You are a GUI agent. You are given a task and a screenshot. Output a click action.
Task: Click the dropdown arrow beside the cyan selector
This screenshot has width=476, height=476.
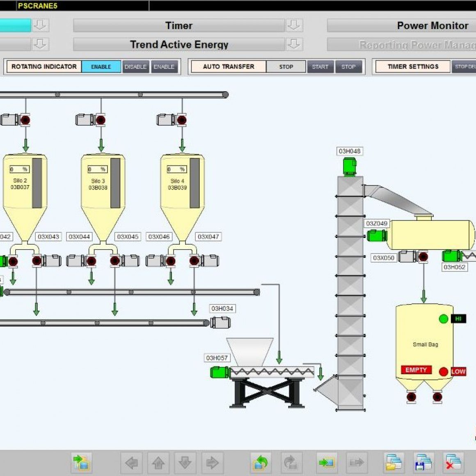(x=39, y=25)
